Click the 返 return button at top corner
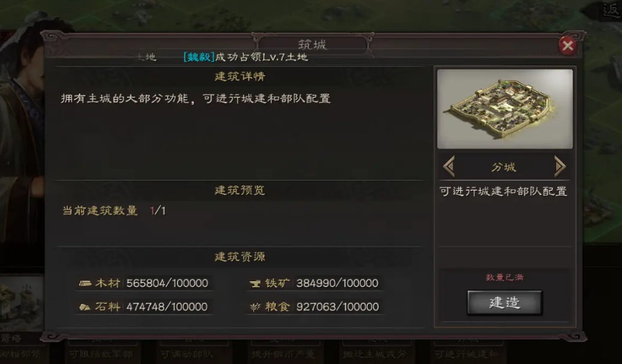 pyautogui.click(x=611, y=10)
